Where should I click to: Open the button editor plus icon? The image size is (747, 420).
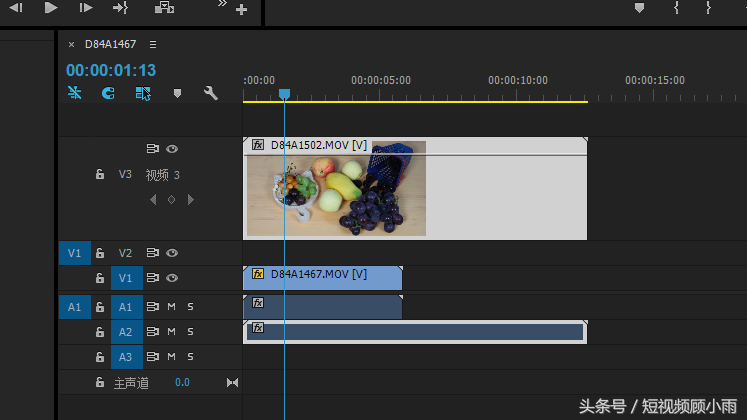point(241,10)
